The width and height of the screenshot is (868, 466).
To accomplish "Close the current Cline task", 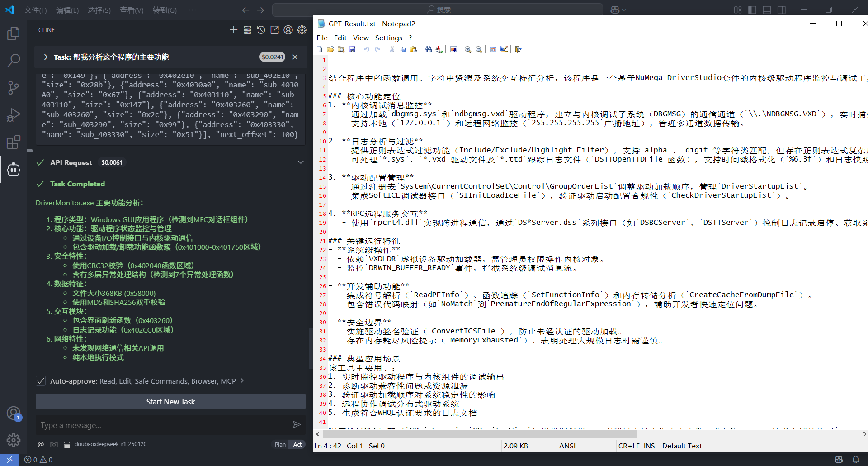I will [295, 57].
